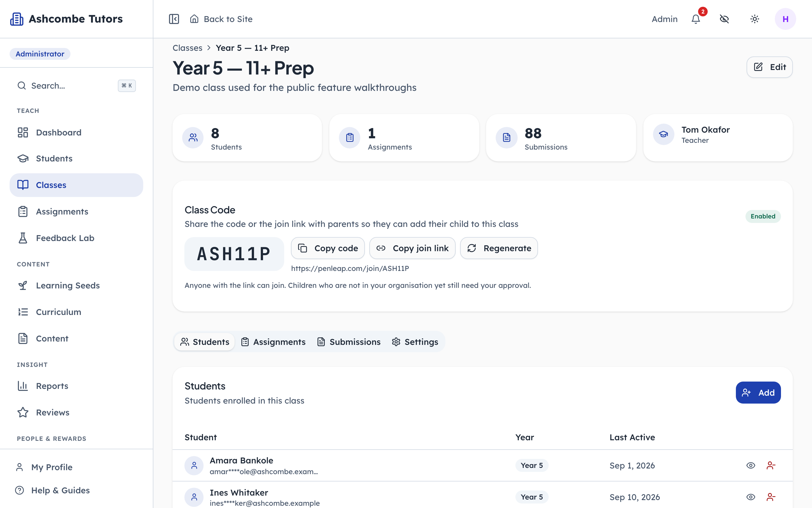The image size is (812, 508).
Task: Click Amara Bankole's Year 5 badge
Action: click(x=532, y=466)
